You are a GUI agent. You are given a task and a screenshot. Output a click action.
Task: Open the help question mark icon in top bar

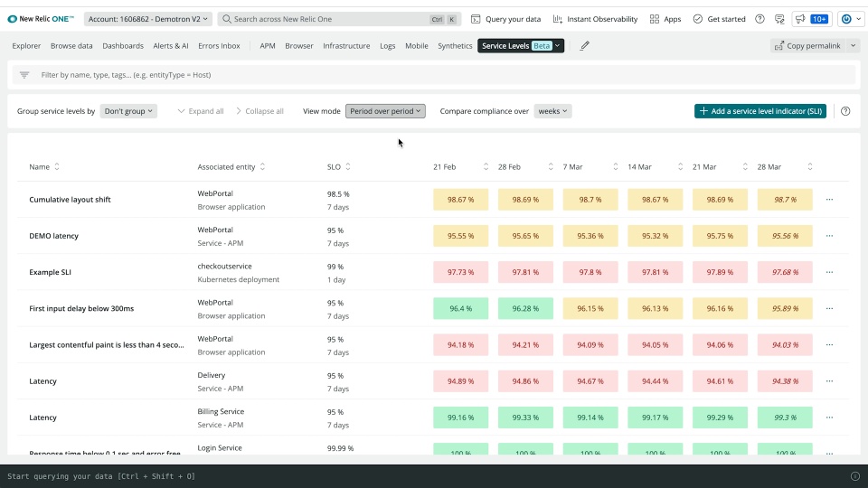pos(760,19)
